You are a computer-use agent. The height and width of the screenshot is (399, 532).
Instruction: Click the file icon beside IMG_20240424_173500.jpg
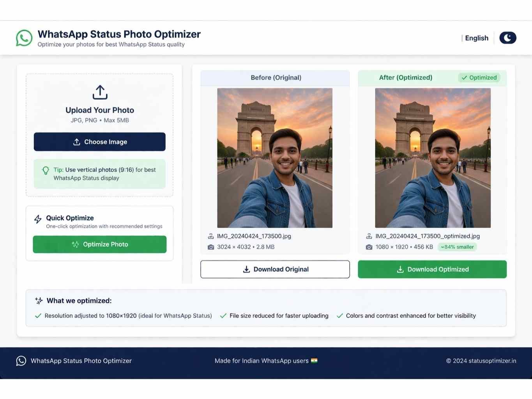click(211, 236)
